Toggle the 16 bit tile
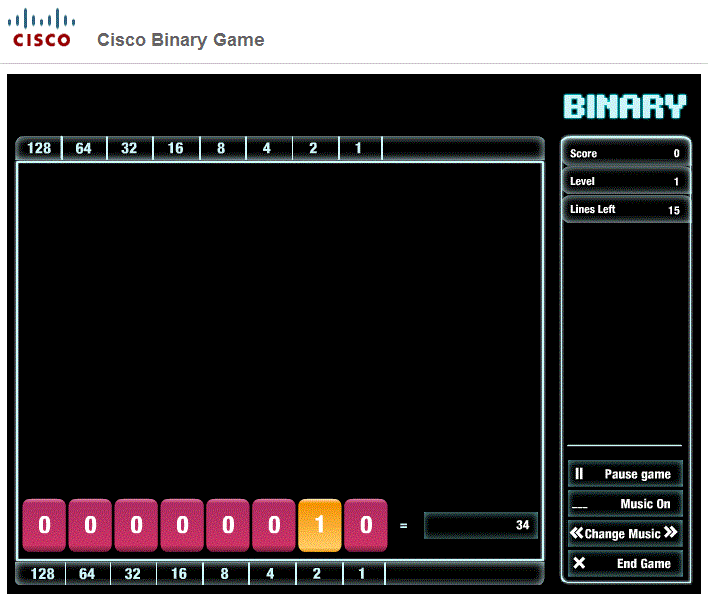 (182, 525)
